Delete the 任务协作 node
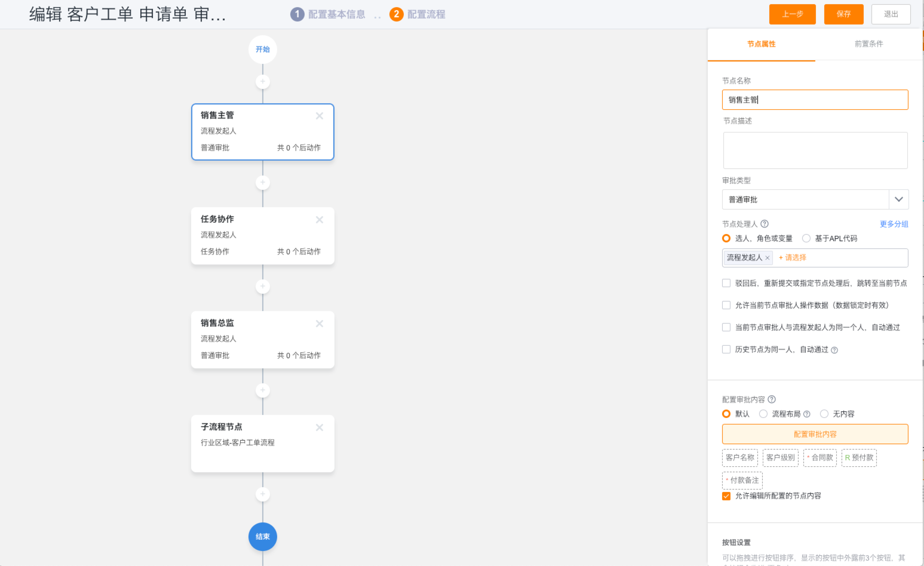Viewport: 924px width, 566px height. pyautogui.click(x=319, y=220)
